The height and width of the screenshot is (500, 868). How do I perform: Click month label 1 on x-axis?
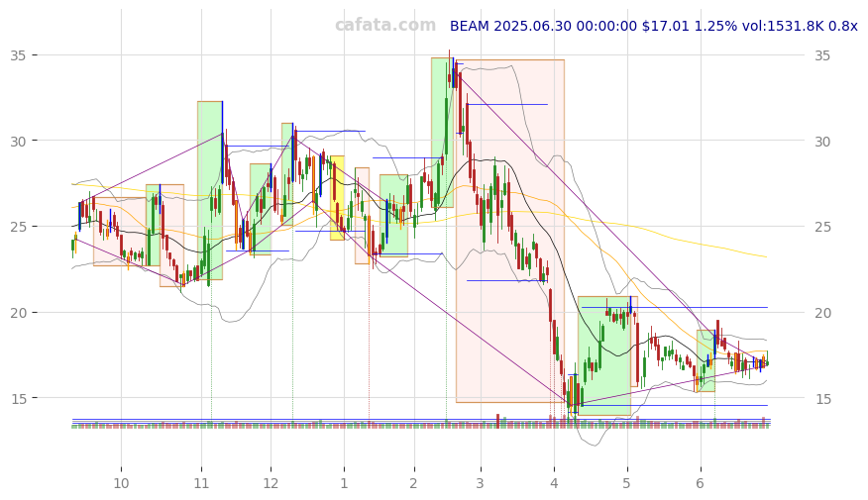344,483
